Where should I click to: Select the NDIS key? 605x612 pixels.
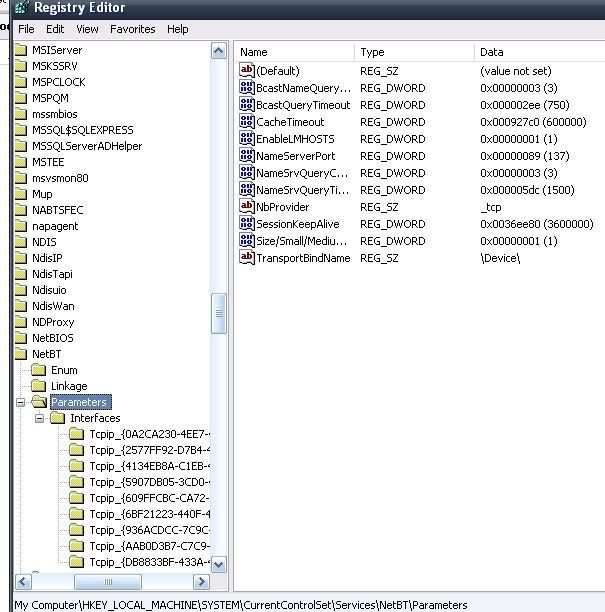[x=44, y=242]
